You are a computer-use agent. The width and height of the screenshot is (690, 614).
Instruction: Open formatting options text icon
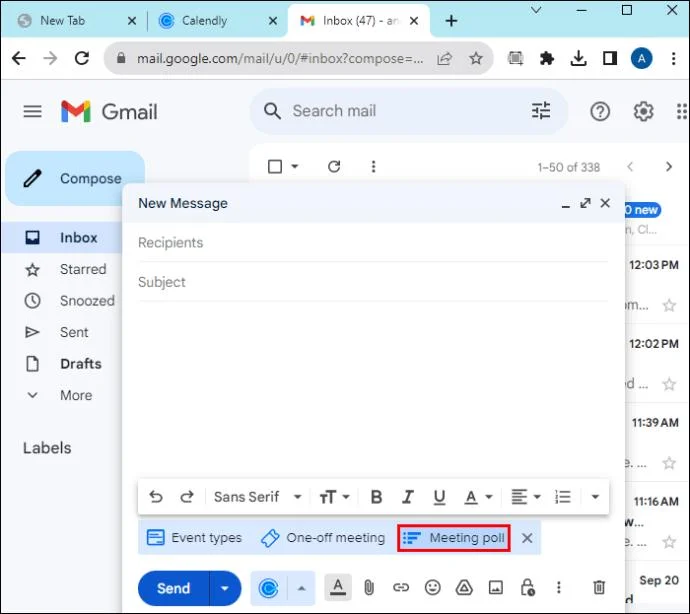click(338, 588)
